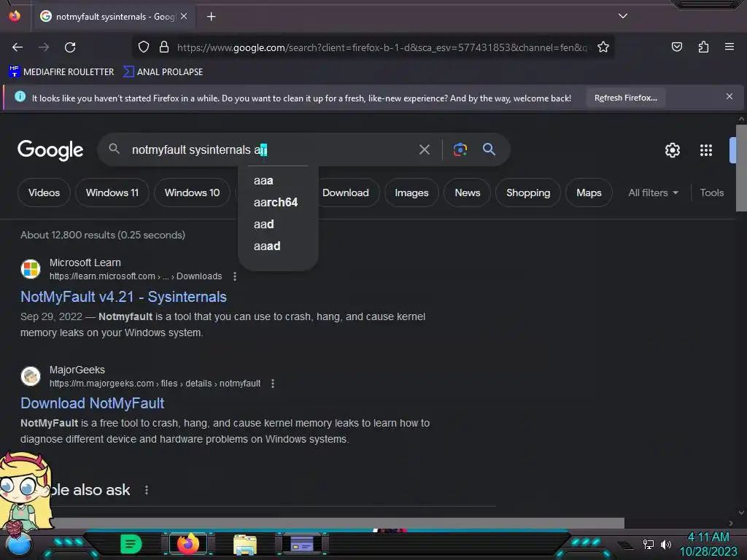Select the 'aaad' autocomplete suggestion
The height and width of the screenshot is (560, 747).
[x=278, y=246]
